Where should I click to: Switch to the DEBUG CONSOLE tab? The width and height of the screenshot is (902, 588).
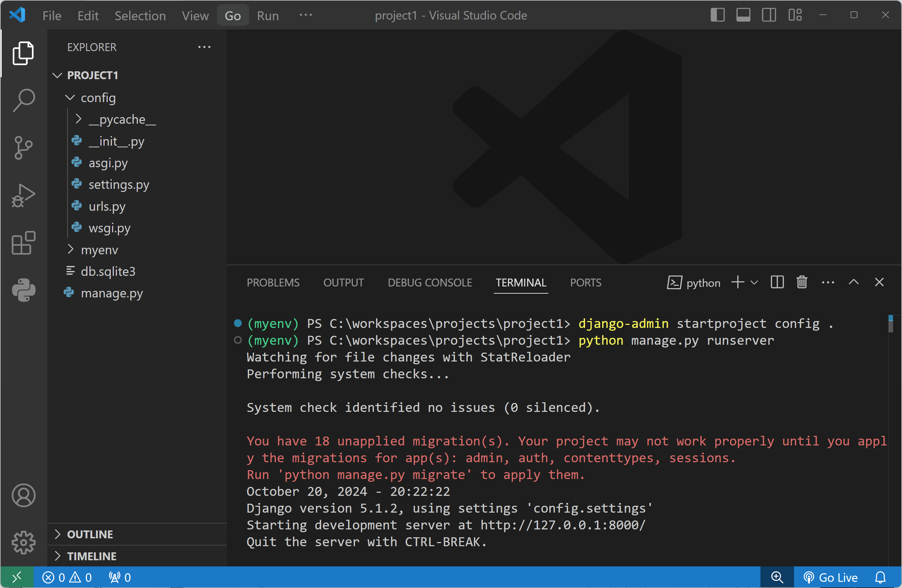pos(429,283)
